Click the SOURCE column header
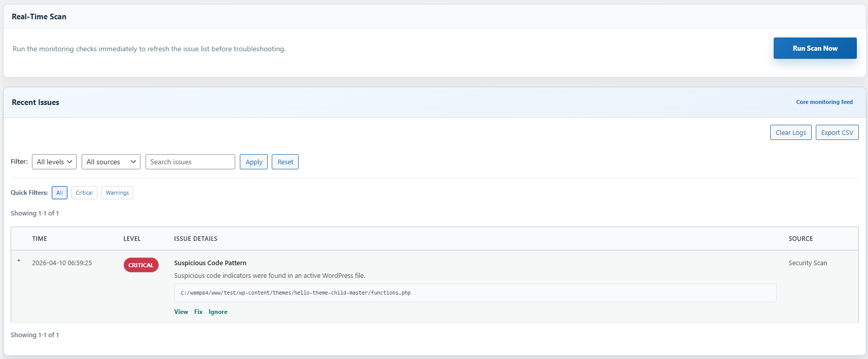868x359 pixels. point(801,239)
